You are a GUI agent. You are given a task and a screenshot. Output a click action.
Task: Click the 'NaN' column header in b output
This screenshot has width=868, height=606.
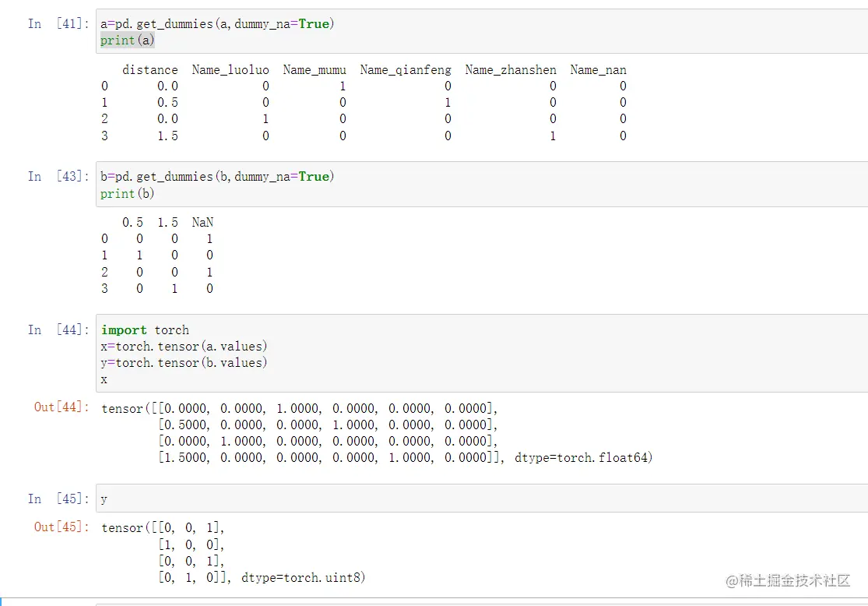202,222
